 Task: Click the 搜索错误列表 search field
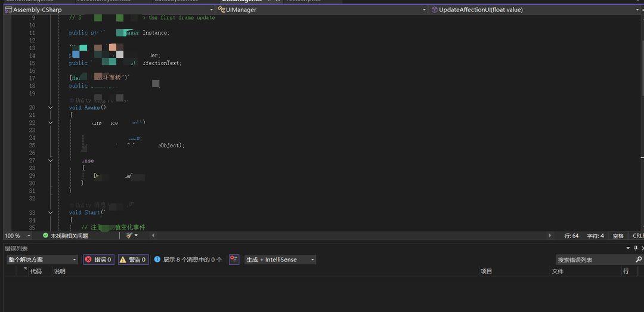tap(595, 260)
